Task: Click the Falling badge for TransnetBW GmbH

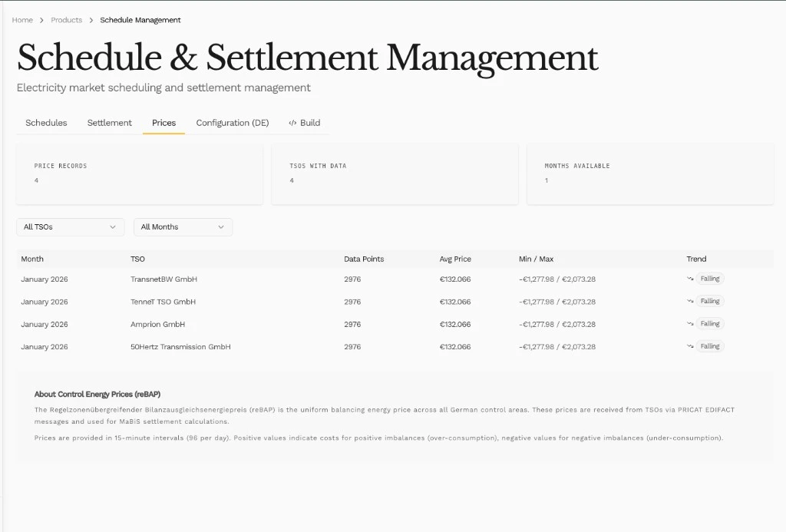Action: 710,279
